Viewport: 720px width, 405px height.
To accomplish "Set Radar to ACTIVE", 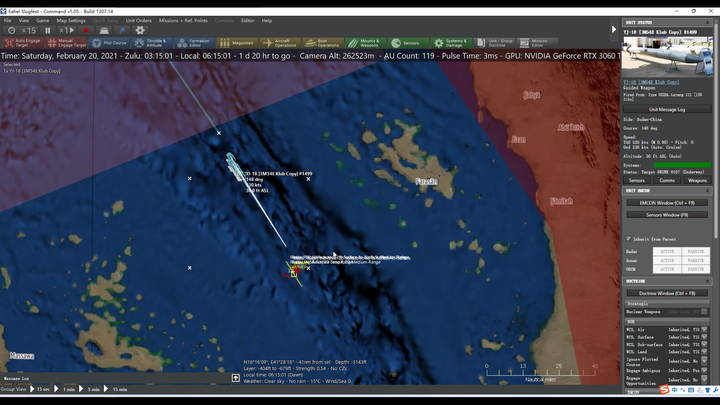I will click(668, 251).
